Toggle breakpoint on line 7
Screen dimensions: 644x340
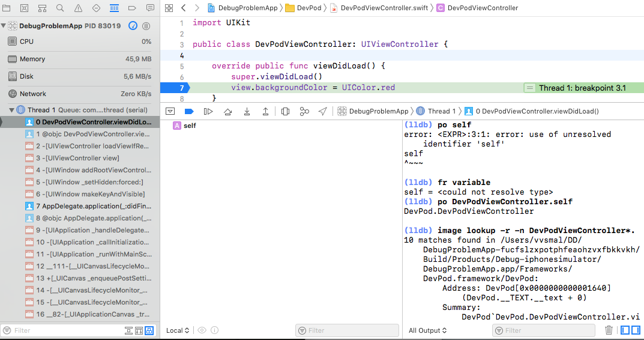point(175,88)
